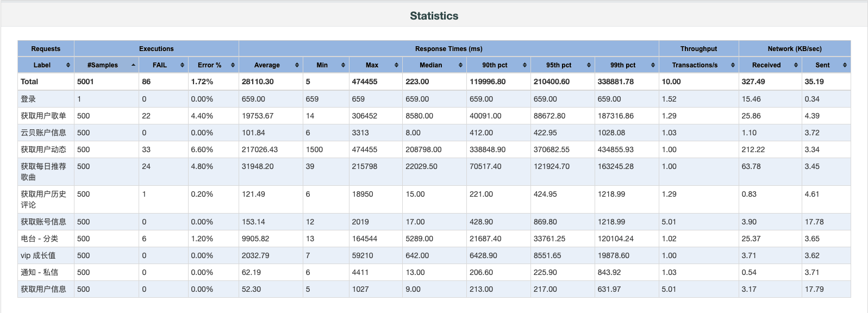Select the 电台 - 分类 row label

pos(39,239)
